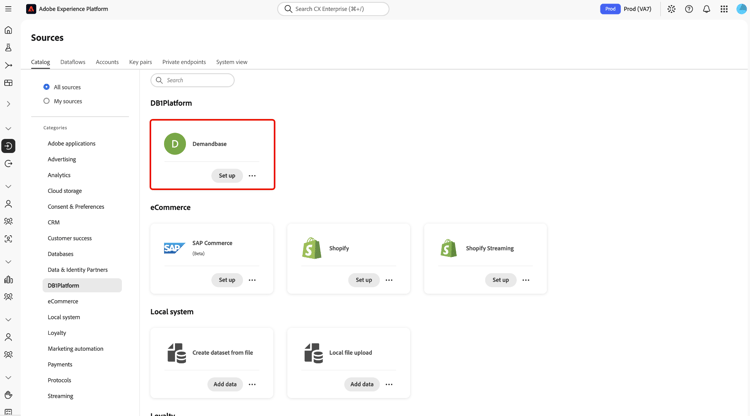Image resolution: width=750 pixels, height=416 pixels.
Task: Click the Shopify bag logo
Action: [x=312, y=248]
